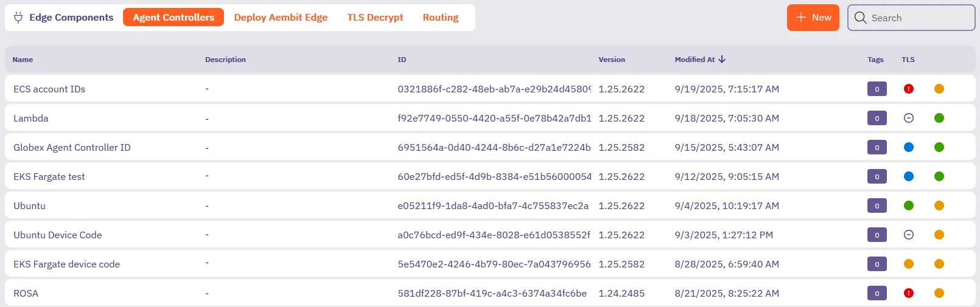Screen dimensions: 980x307
Task: Sort the table by Name column header
Action: click(23, 60)
